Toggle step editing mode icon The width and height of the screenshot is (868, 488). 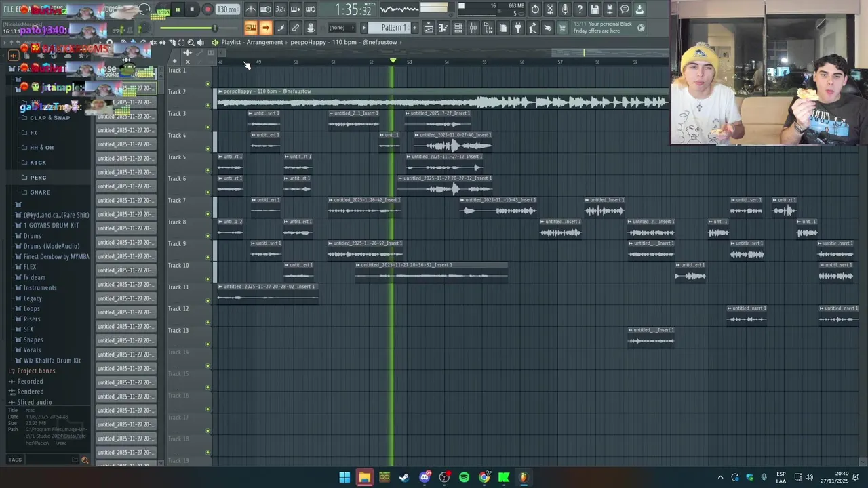tap(281, 28)
